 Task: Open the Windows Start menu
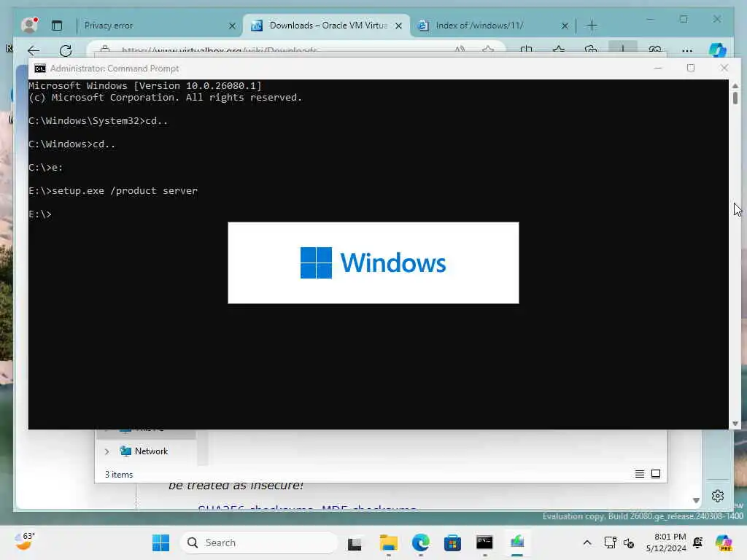click(161, 542)
